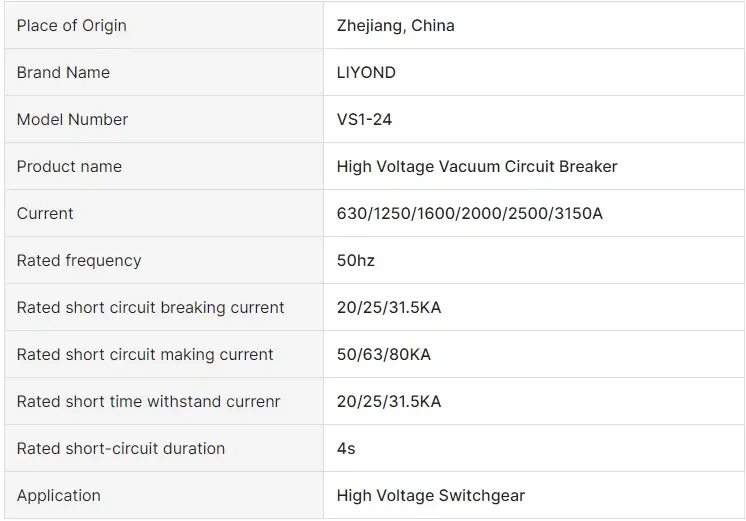
Task: Click 'Rated short circuit breaking current' label
Action: tap(151, 307)
